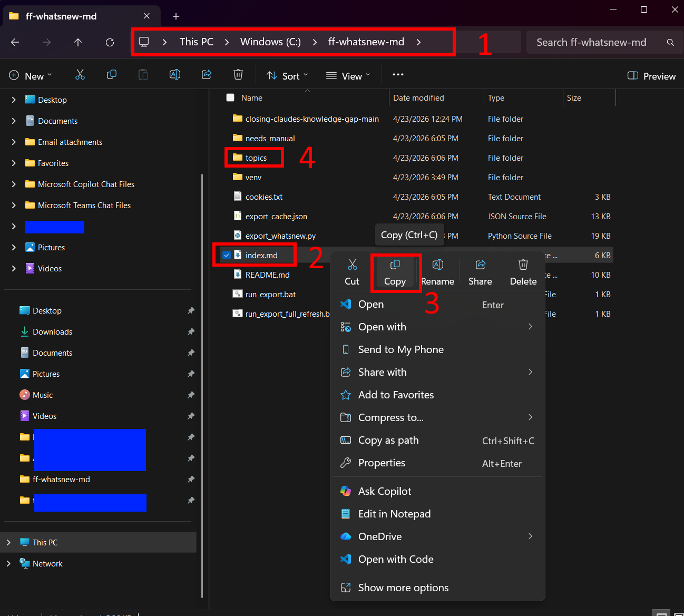684x616 pixels.
Task: Click Copy in the context menu
Action: (x=395, y=272)
